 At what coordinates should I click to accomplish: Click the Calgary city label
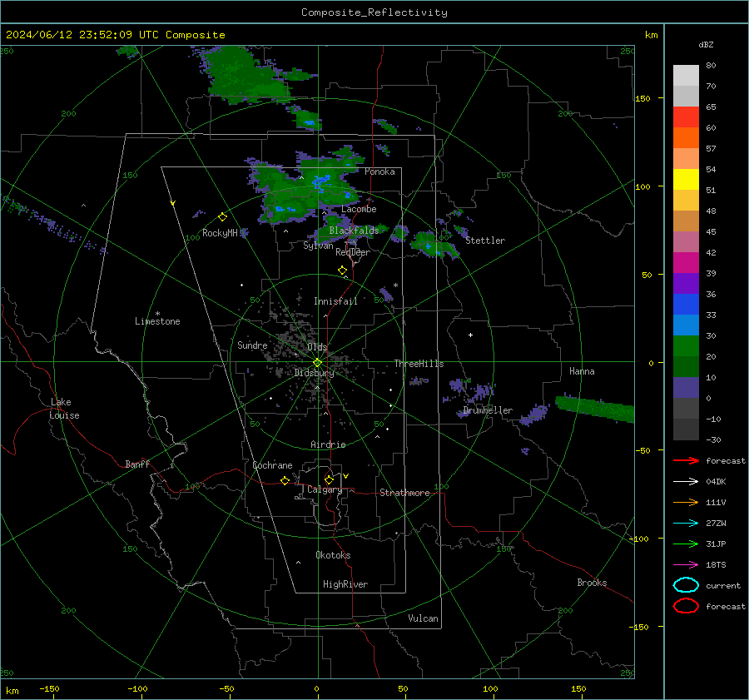pos(325,489)
